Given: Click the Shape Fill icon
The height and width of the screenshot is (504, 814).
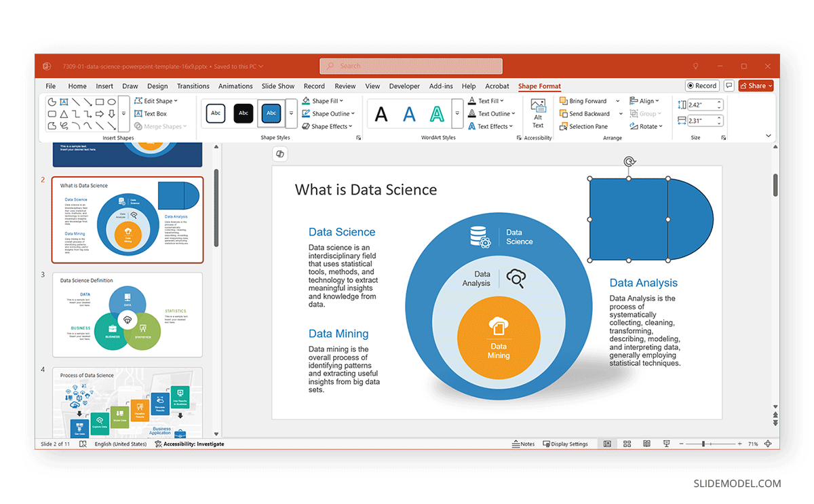Looking at the screenshot, I should tap(305, 100).
